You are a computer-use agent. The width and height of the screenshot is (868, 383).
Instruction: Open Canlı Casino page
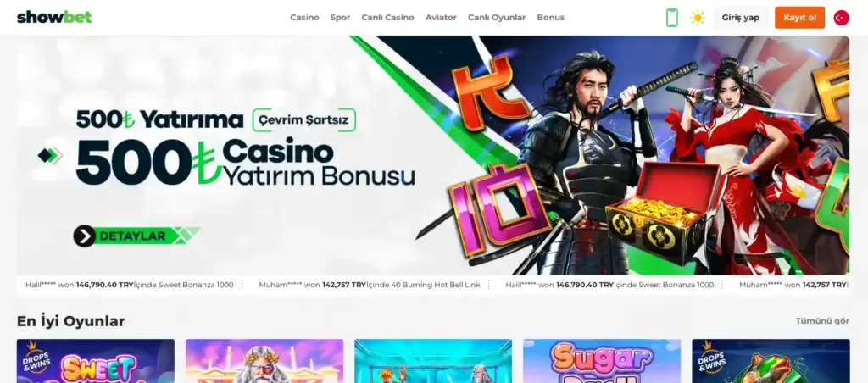click(387, 18)
